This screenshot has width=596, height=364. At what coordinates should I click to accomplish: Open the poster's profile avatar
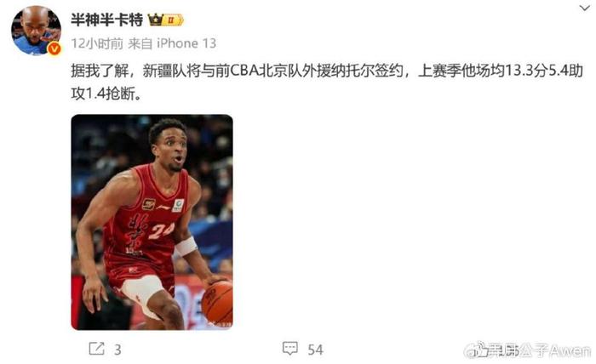tap(37, 31)
